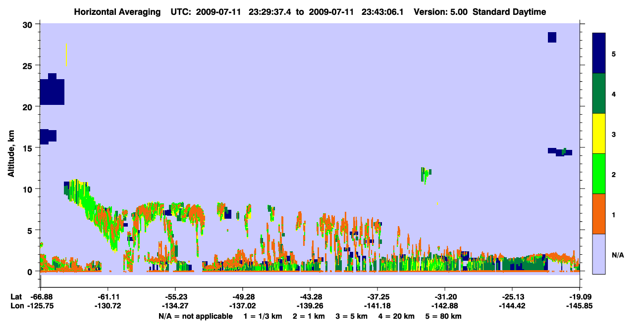Click the 'N/A = not applicable' legend text
This screenshot has height=330, width=644.
[x=196, y=316]
